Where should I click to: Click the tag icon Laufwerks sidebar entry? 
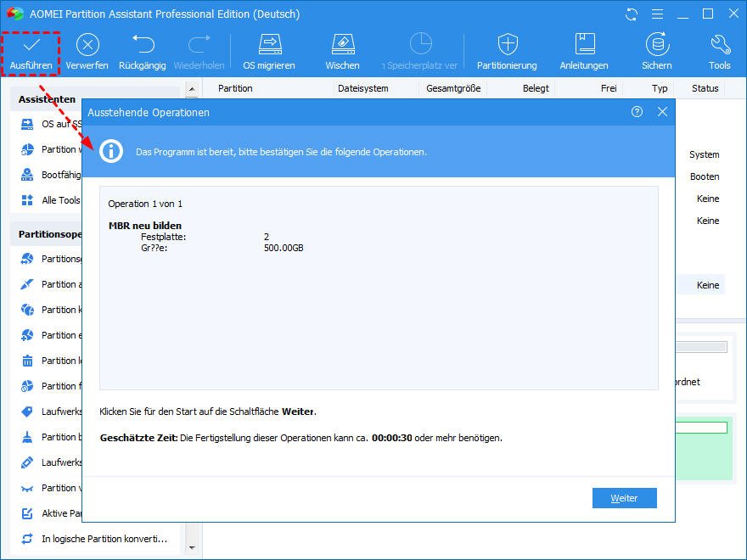click(27, 412)
